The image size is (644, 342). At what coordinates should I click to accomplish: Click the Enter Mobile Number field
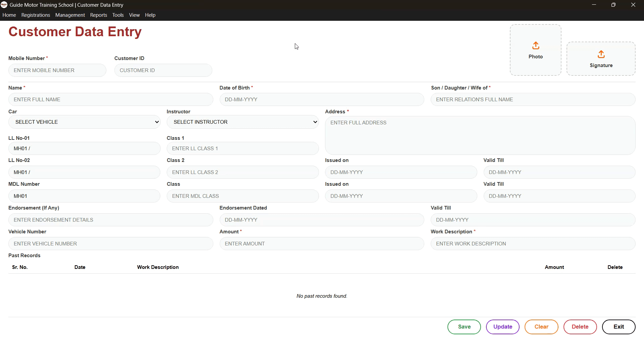coord(57,70)
